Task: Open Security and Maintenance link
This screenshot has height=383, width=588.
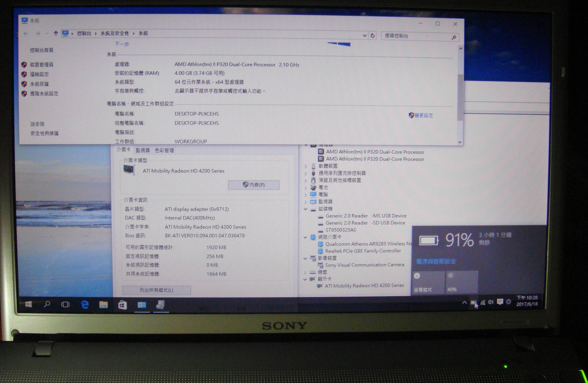Action: [45, 133]
